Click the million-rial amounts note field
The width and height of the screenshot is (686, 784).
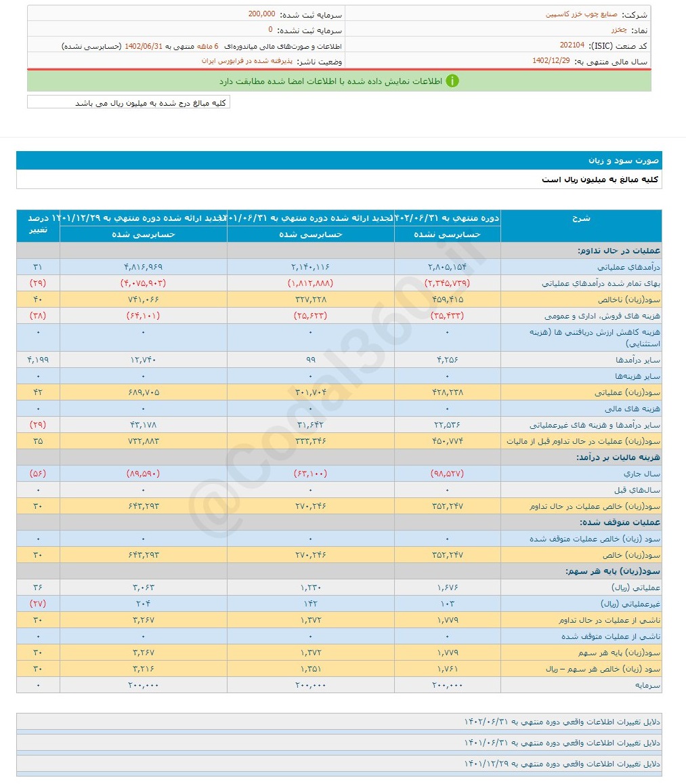[x=129, y=102]
